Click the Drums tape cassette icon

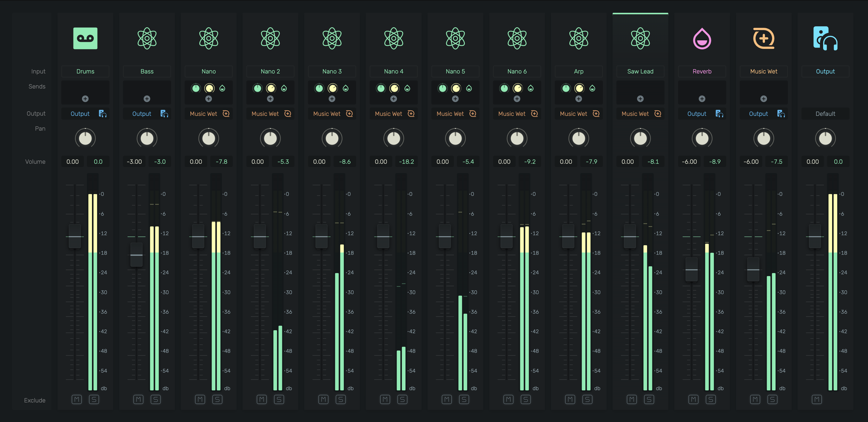85,38
